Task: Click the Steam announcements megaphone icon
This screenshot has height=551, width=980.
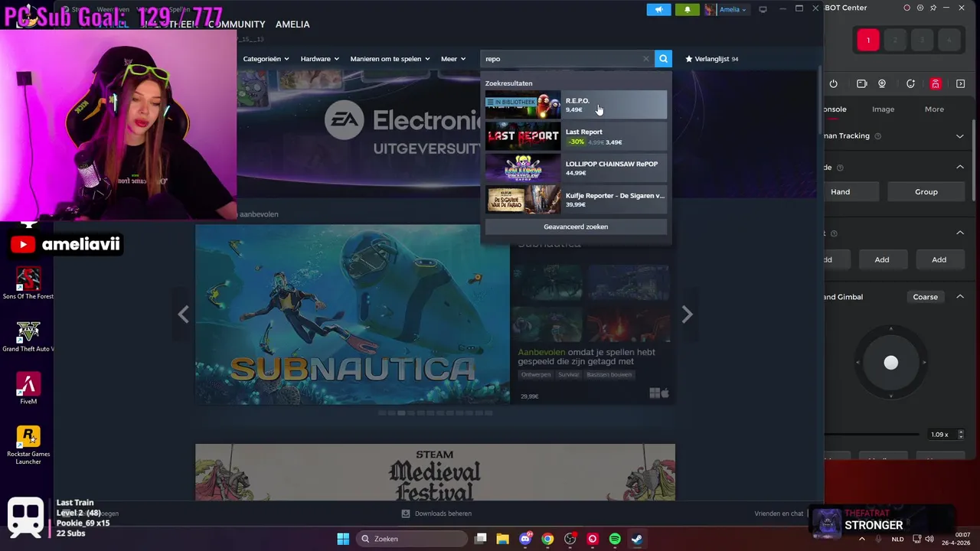Action: coord(658,9)
